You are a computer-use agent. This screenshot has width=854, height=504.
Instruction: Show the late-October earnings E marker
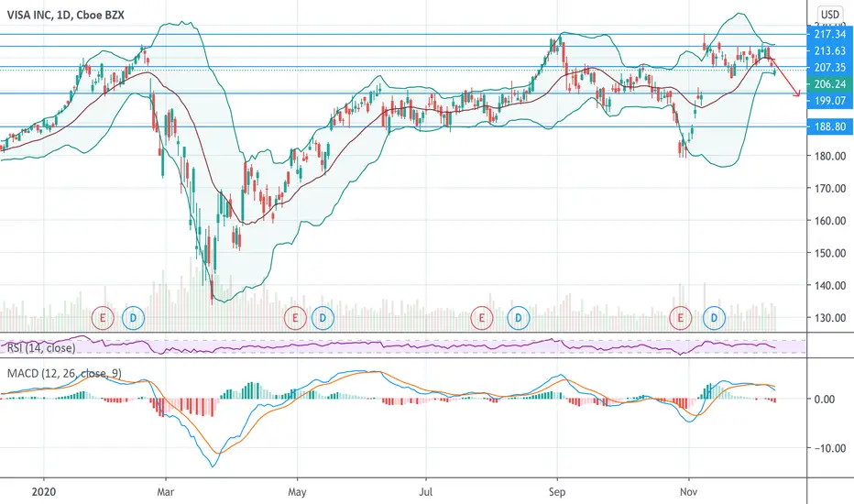point(680,317)
